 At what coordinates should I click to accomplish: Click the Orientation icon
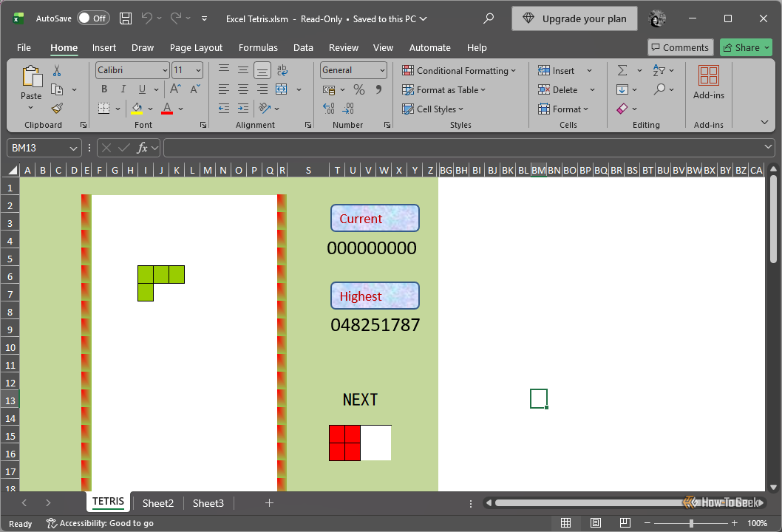click(265, 108)
